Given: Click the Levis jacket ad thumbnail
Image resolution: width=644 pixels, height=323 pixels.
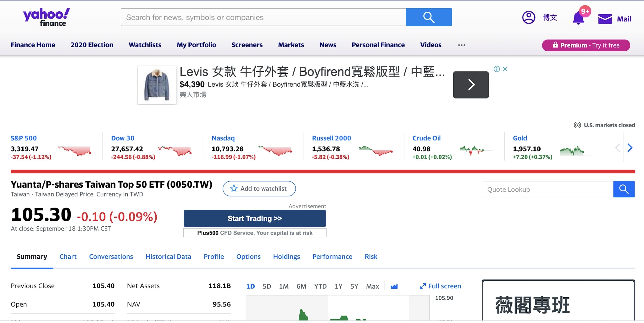Looking at the screenshot, I should point(157,85).
